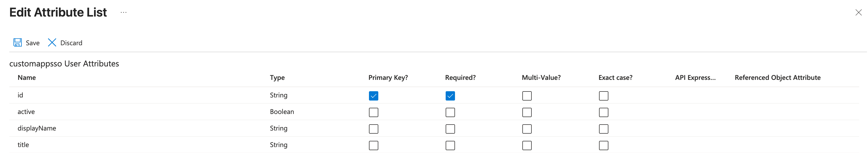Enable Multi-Value for title attribute
Screen dimensions: 868x153
(x=527, y=145)
